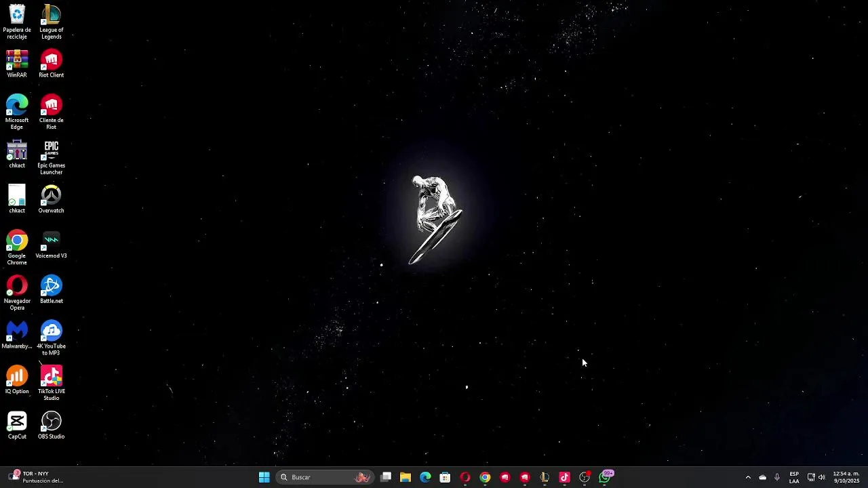Open the Windows Start menu
This screenshot has width=868, height=488.
pos(264,477)
